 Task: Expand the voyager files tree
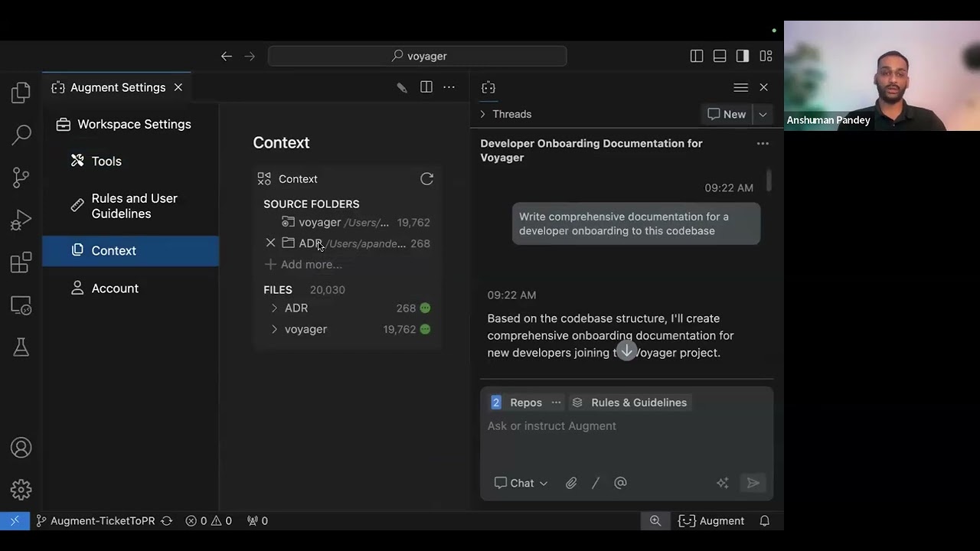pyautogui.click(x=274, y=329)
